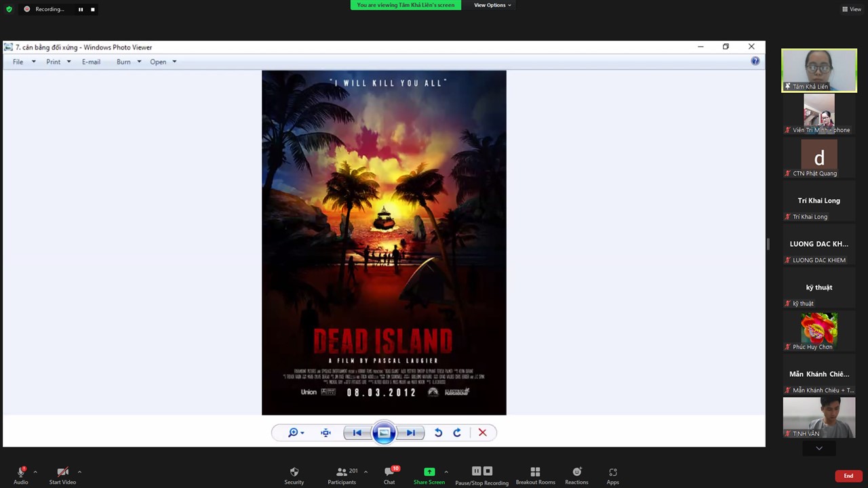The height and width of the screenshot is (488, 868).
Task: Select the kỹ thuật participant tile
Action: tap(819, 287)
